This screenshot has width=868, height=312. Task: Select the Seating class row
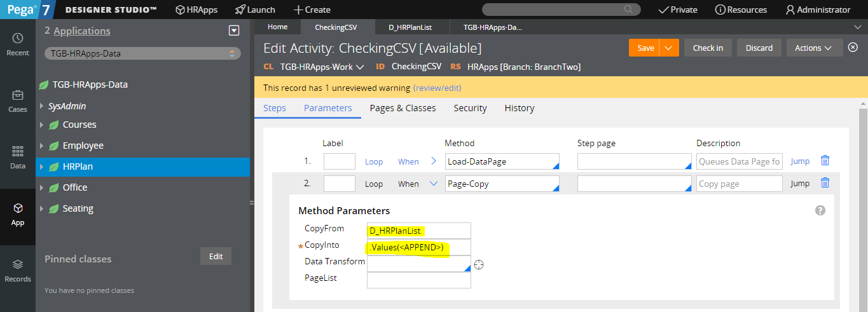coord(142,208)
